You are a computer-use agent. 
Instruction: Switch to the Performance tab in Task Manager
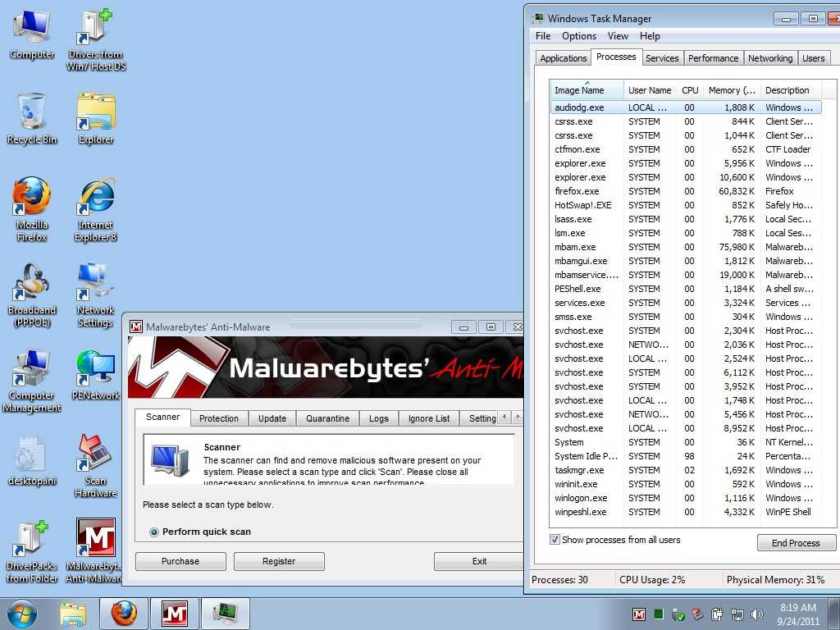pos(713,58)
